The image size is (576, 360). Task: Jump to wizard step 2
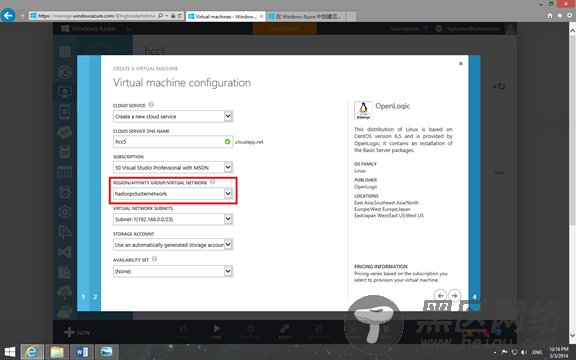point(95,297)
